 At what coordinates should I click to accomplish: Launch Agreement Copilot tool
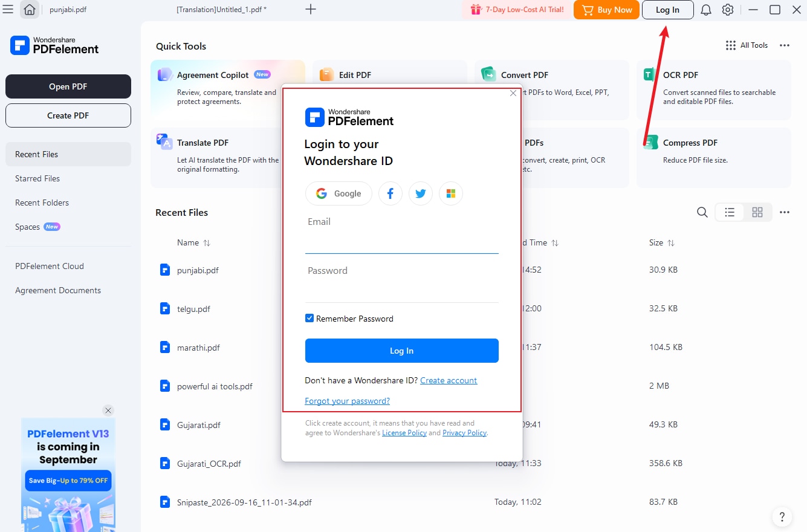click(228, 89)
